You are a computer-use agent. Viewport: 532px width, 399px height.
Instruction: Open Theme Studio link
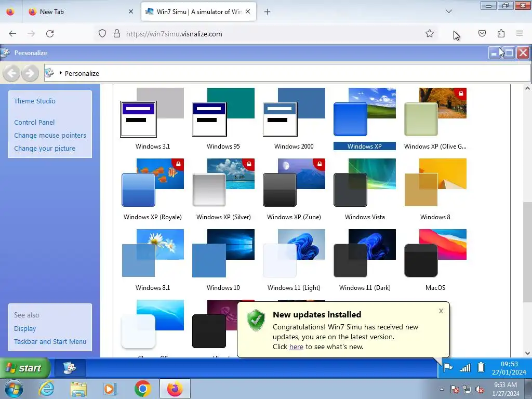tap(35, 101)
